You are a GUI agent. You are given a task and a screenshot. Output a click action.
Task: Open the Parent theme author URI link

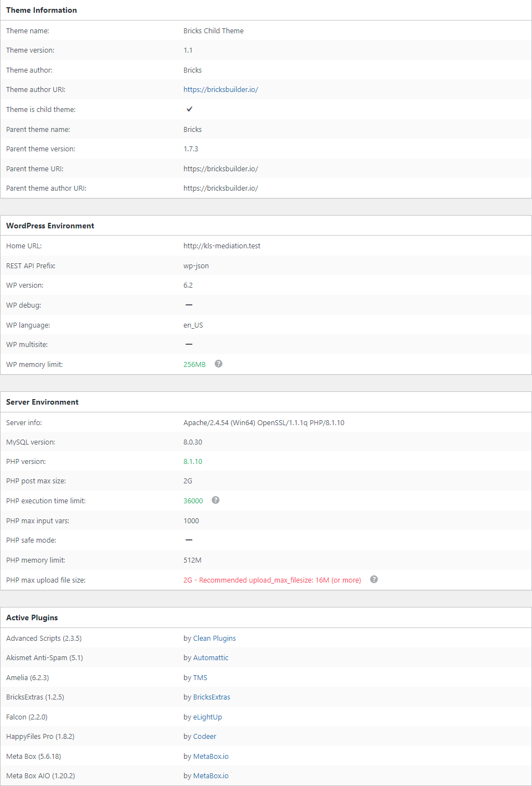click(221, 188)
